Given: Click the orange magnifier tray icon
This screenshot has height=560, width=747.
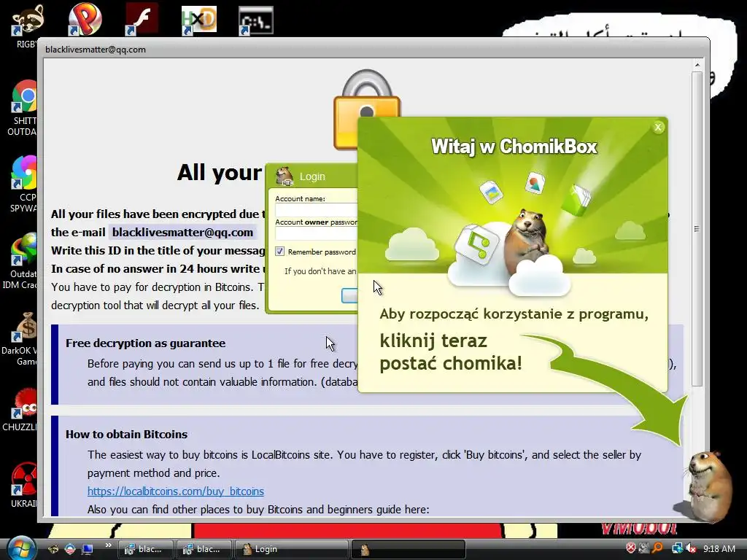Looking at the screenshot, I should click(x=658, y=548).
